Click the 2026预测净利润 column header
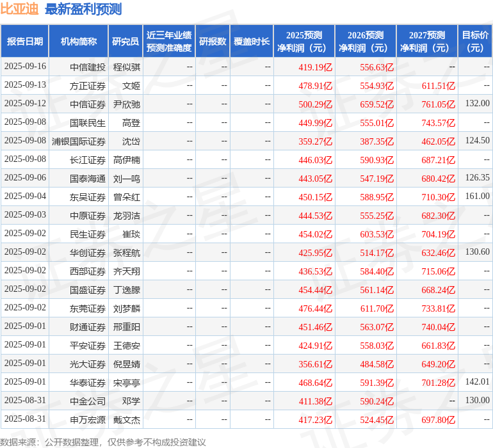Screen dimensions: 493x448 [366, 41]
